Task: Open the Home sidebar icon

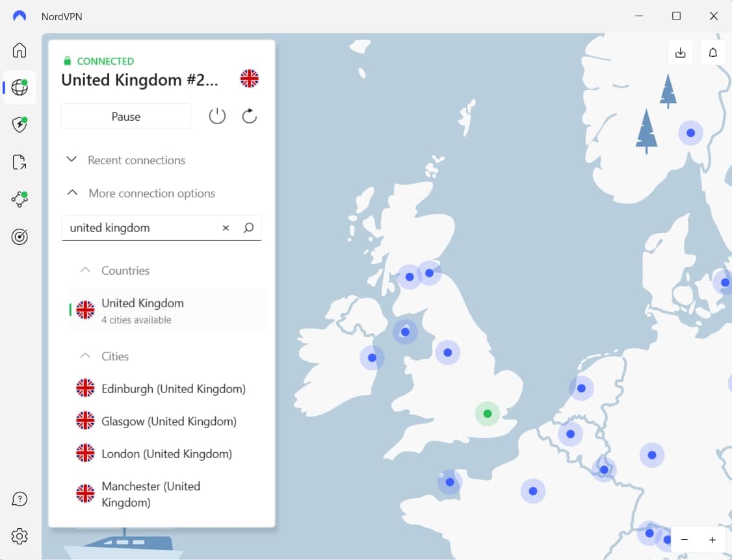Action: (x=20, y=51)
